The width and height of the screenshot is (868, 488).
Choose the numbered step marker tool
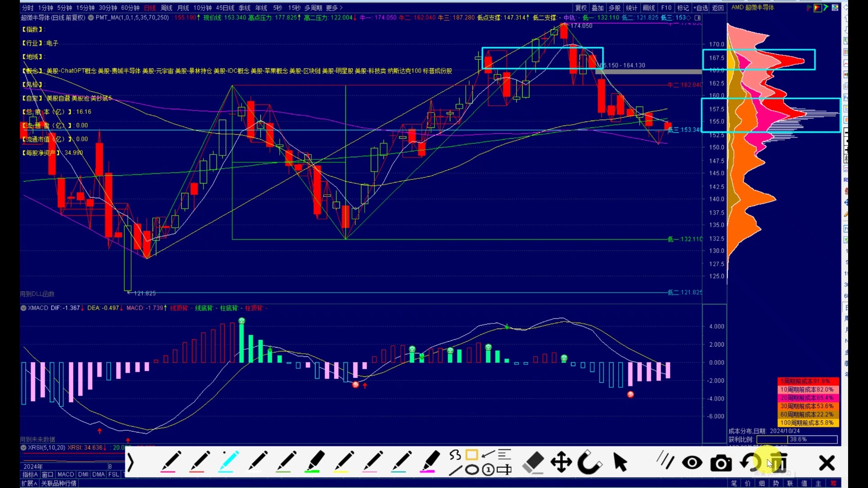(488, 470)
